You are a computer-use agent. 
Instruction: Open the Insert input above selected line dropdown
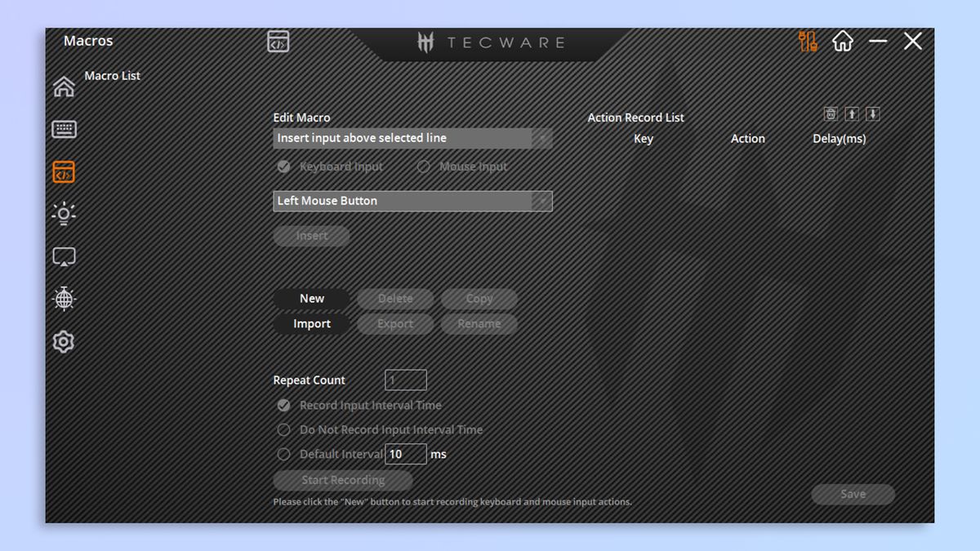click(x=412, y=138)
